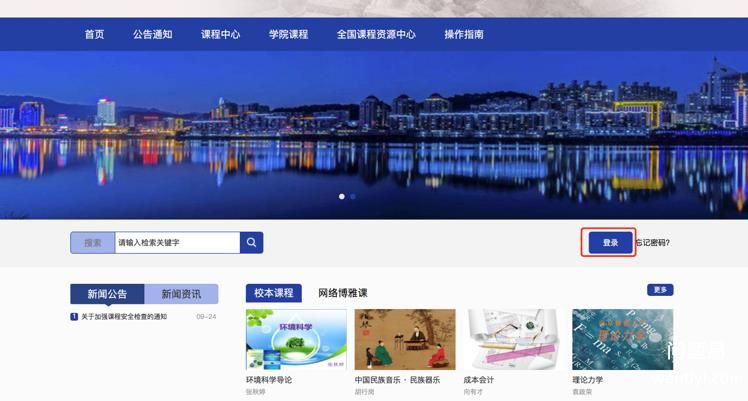This screenshot has width=748, height=401.
Task: Switch to the 网络博雅课 tab
Action: click(x=343, y=293)
